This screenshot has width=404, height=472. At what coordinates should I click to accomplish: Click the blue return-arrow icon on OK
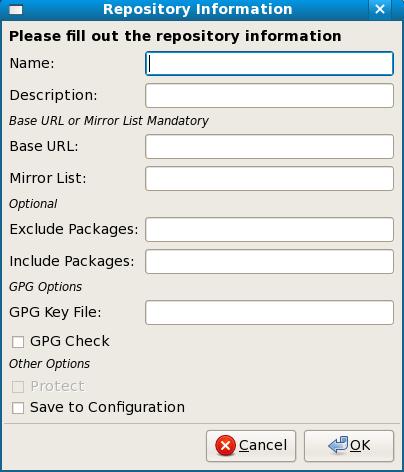[x=338, y=445]
